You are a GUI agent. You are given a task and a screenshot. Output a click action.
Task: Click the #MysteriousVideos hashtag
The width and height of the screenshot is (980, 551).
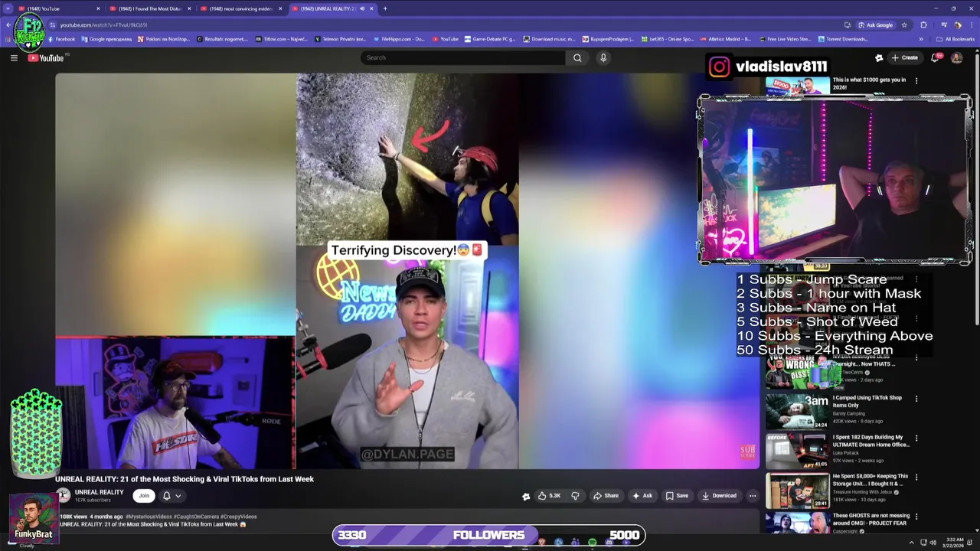coord(149,517)
